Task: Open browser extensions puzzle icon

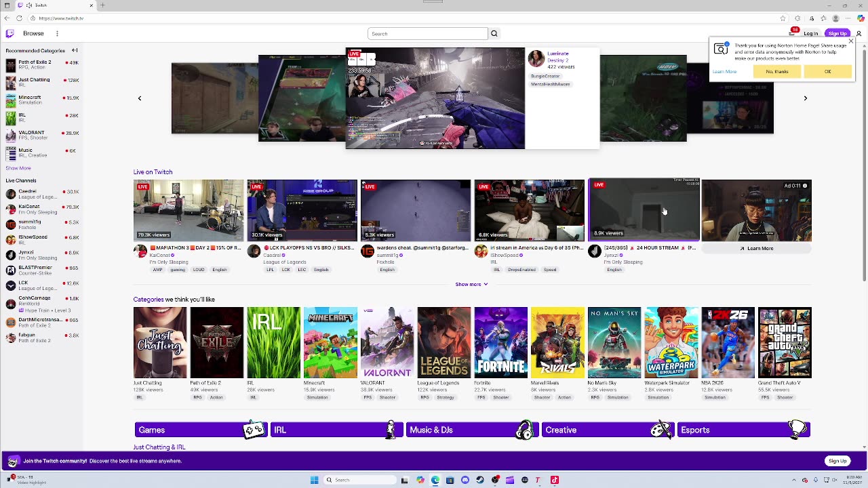Action: coord(797,18)
